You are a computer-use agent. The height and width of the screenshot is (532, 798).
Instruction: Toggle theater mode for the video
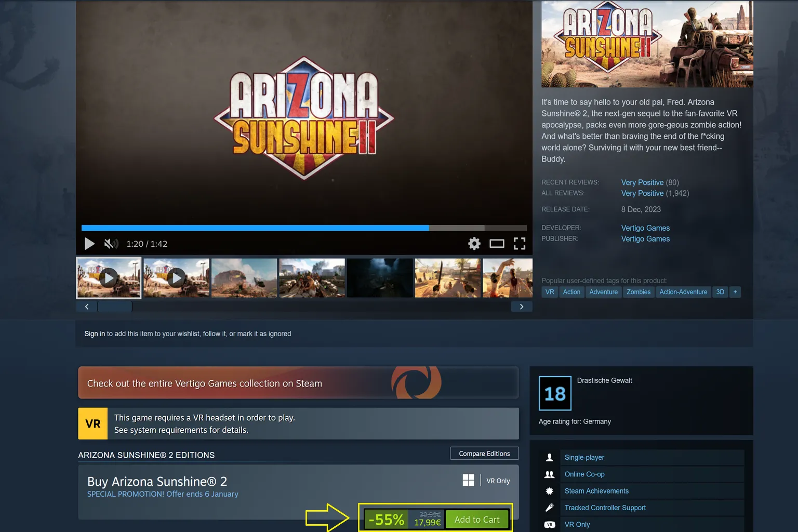tap(497, 244)
